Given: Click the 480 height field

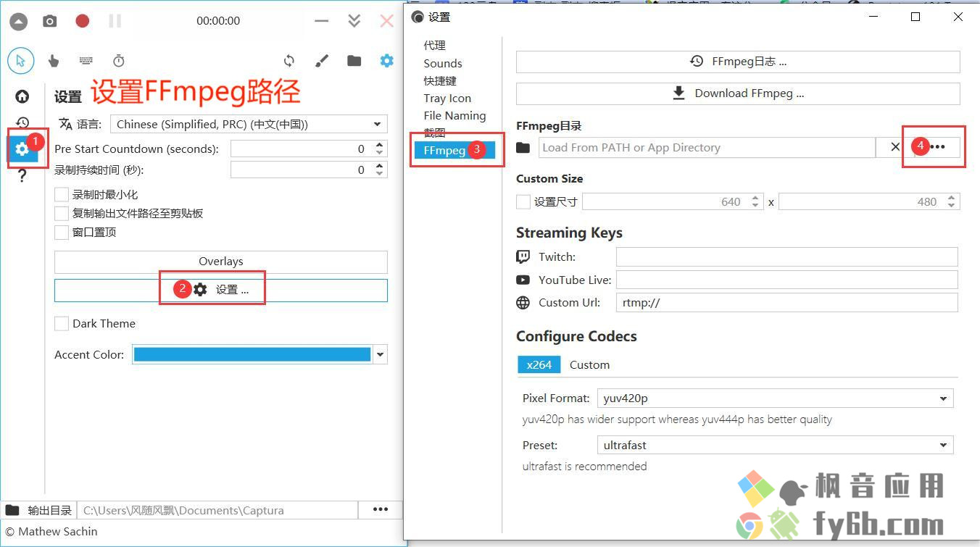Looking at the screenshot, I should click(x=861, y=201).
